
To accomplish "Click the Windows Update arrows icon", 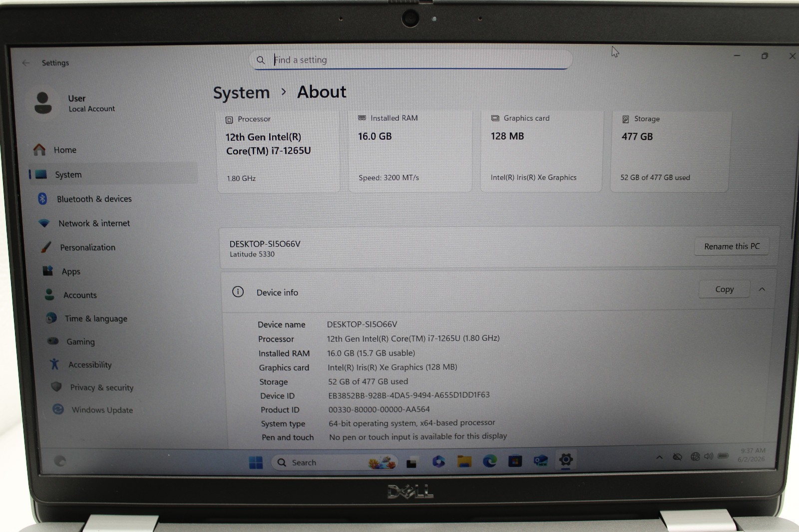I will (58, 409).
